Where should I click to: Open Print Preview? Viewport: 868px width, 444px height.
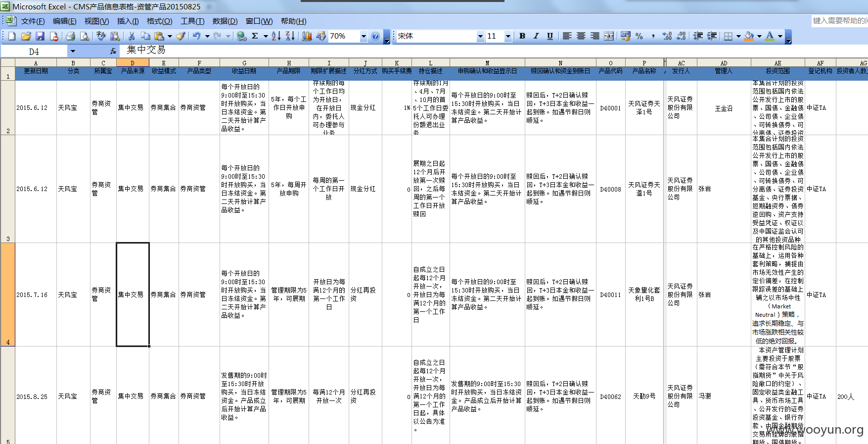click(x=85, y=36)
